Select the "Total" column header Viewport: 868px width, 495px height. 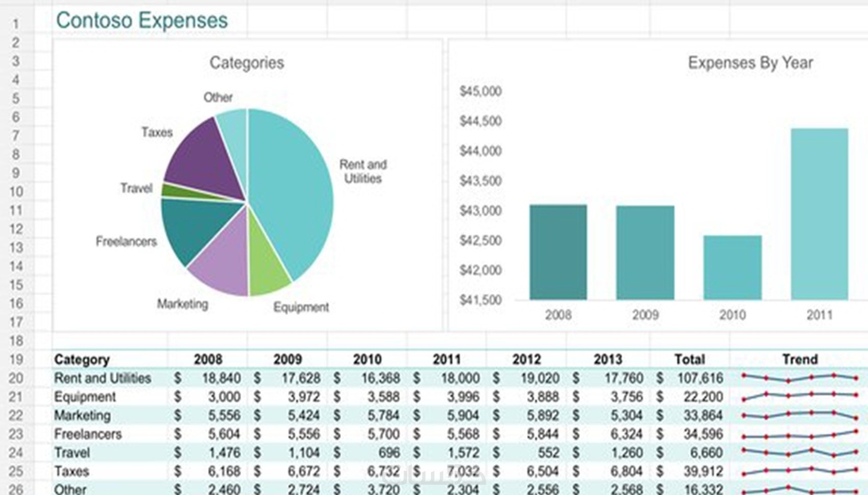pyautogui.click(x=689, y=359)
